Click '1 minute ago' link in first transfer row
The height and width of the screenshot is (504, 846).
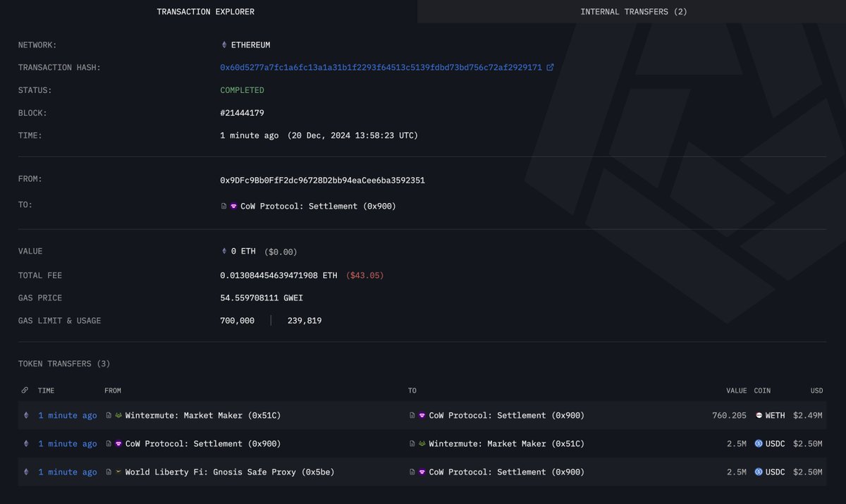click(x=67, y=415)
